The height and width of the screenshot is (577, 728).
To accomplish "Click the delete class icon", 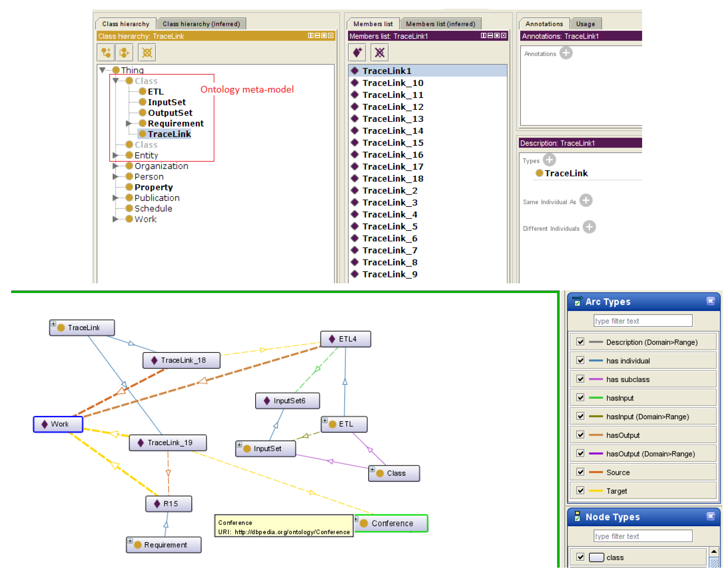I will [147, 53].
